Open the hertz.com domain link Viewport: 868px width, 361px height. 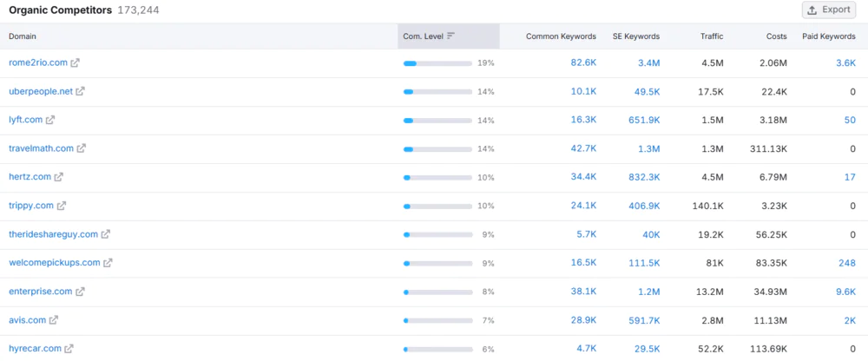click(x=30, y=177)
